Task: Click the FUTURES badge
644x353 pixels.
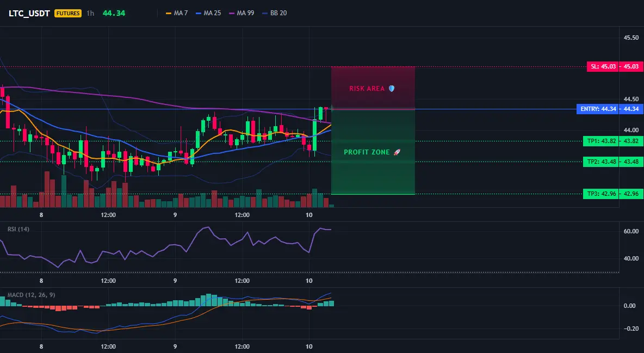Action: point(68,13)
